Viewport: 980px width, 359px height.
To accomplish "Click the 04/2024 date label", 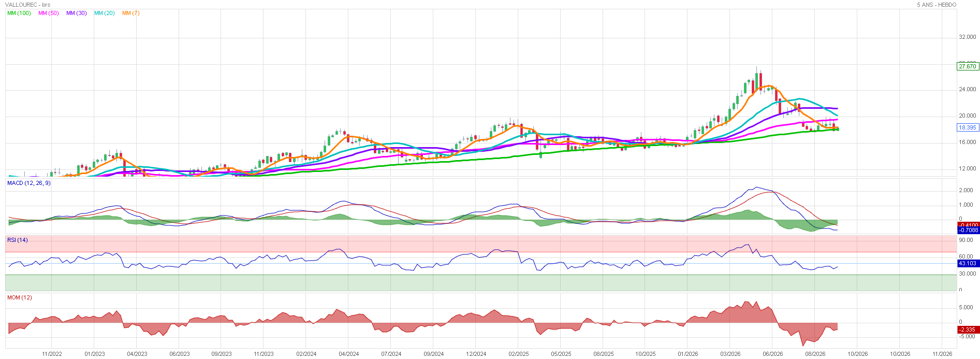I will (x=348, y=354).
